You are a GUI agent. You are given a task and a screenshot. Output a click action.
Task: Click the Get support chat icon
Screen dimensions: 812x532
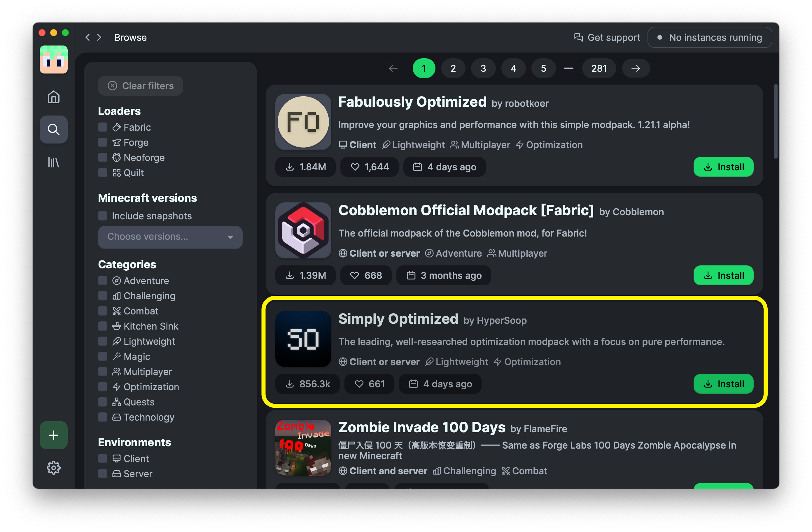click(x=578, y=37)
